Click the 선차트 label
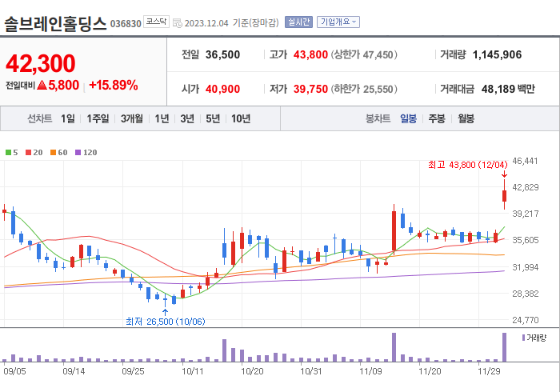Viewport: 560px width, 392px height. coord(40,118)
